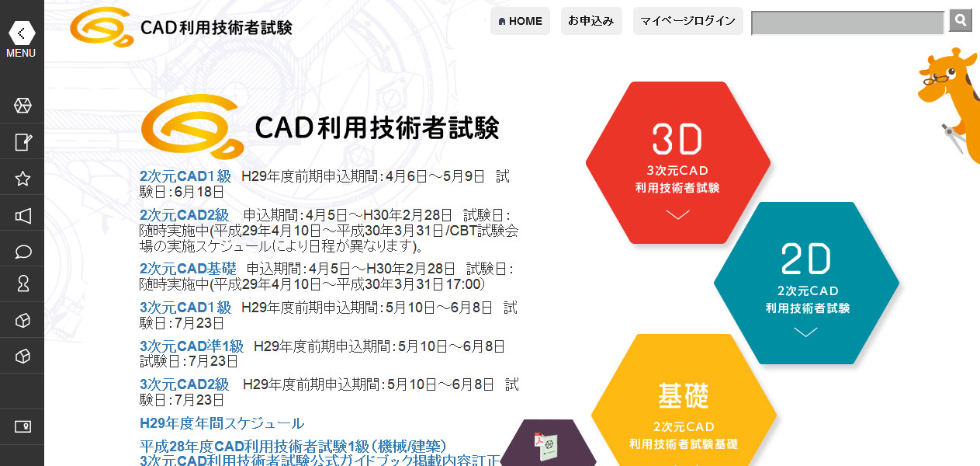The width and height of the screenshot is (980, 466).
Task: Open the 3次元CAD1級 link
Action: [x=185, y=308]
